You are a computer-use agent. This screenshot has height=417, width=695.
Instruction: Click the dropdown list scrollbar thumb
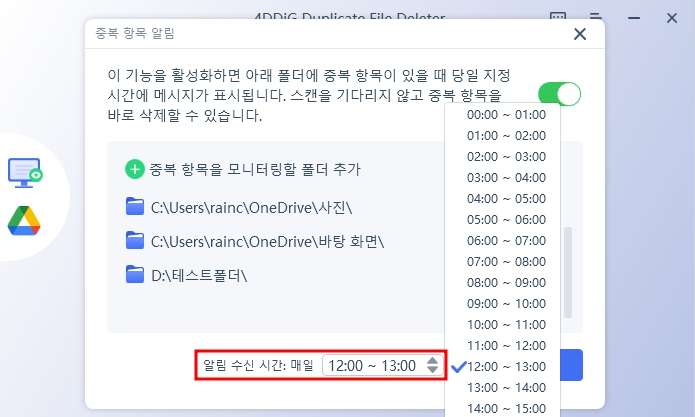pos(567,272)
